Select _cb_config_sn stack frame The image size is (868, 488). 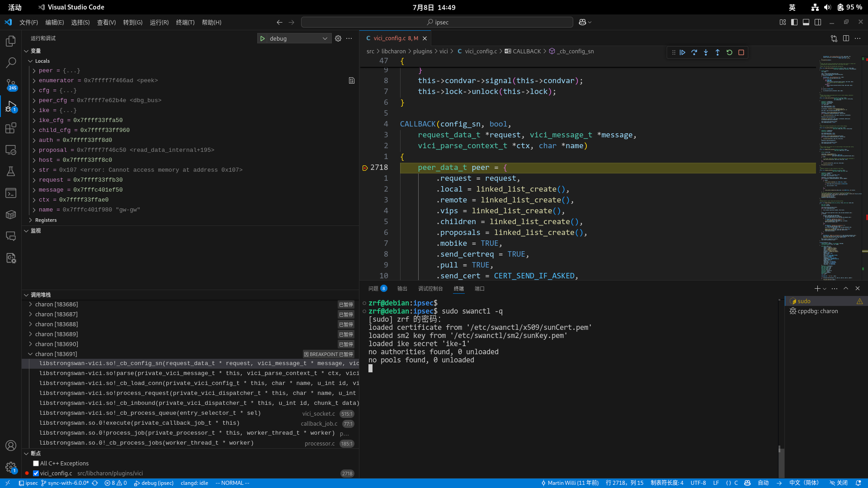pos(190,363)
